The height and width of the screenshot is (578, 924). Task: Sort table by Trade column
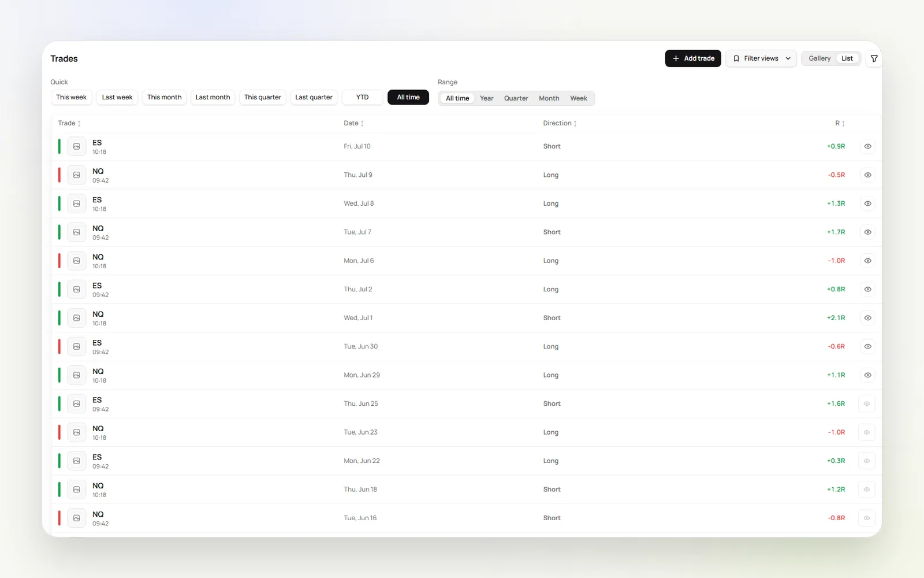(69, 123)
